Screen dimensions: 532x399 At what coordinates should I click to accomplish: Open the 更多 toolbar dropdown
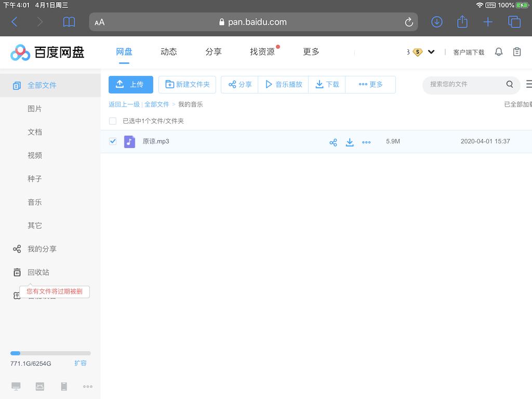(x=370, y=84)
